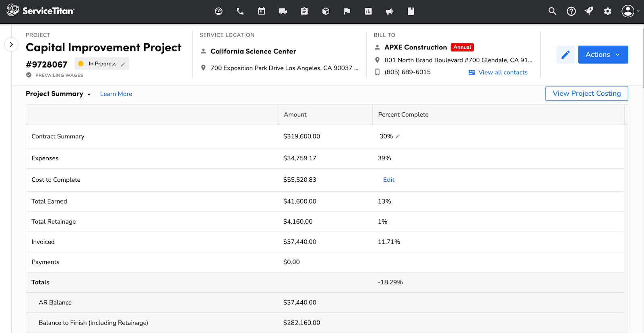This screenshot has height=333, width=644.
Task: Click the Balance to Finish amount $282,160.00
Action: [x=301, y=323]
